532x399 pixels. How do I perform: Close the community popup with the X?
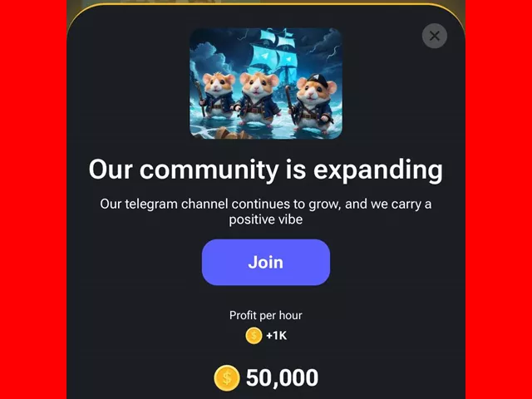pos(435,36)
